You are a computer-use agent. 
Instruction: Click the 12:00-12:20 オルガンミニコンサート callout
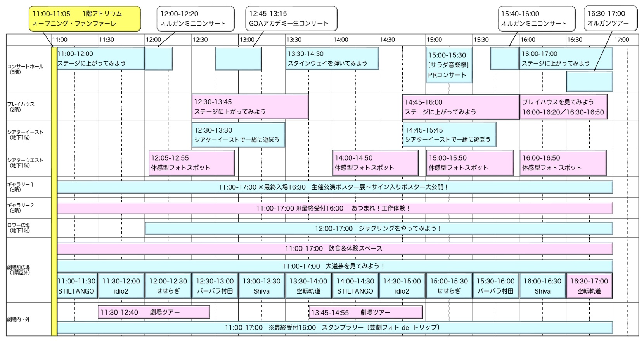click(196, 19)
